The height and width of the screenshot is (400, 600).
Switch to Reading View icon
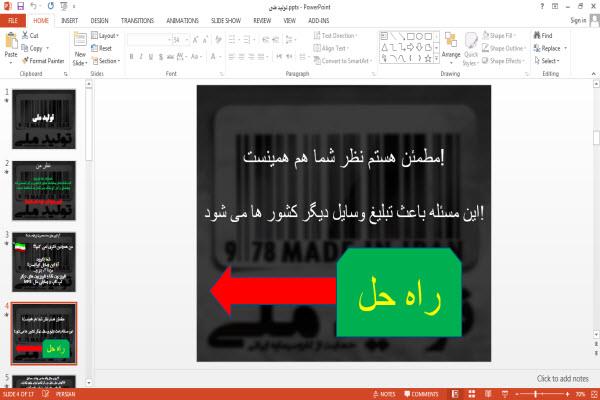point(488,394)
